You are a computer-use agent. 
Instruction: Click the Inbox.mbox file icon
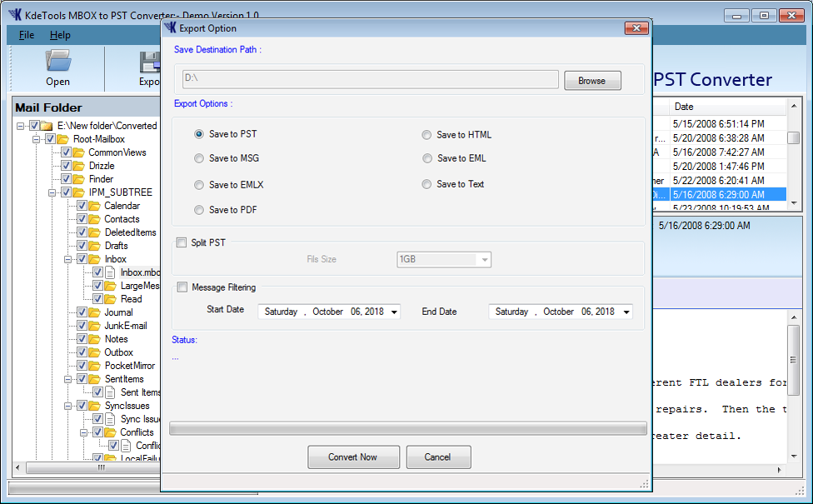[111, 272]
